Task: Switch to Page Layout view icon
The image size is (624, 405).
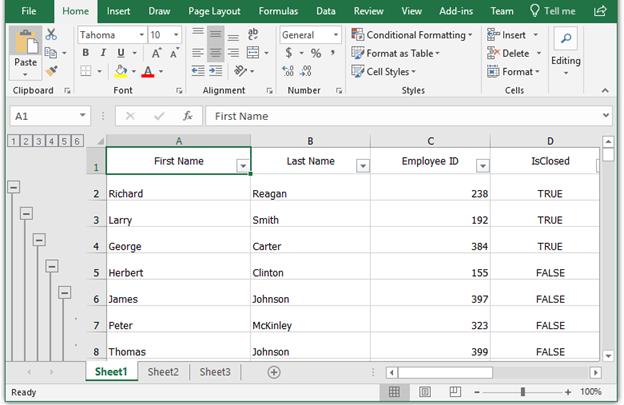Action: pyautogui.click(x=425, y=392)
